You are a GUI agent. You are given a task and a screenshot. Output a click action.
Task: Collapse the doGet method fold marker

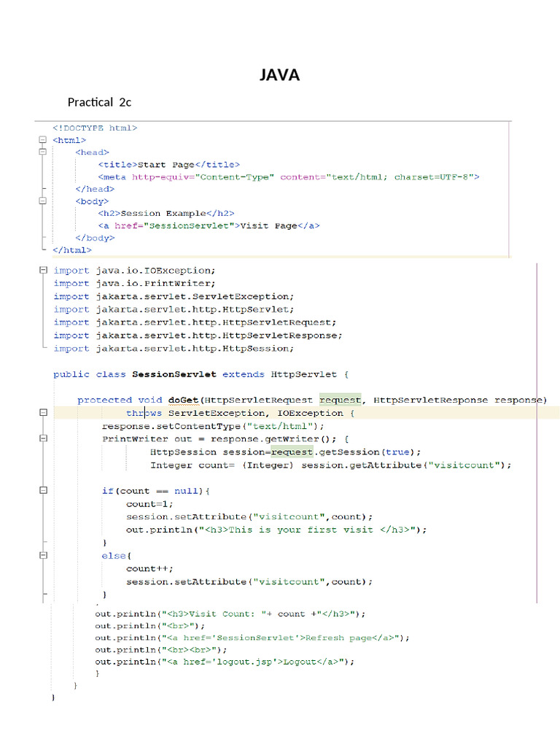43,413
